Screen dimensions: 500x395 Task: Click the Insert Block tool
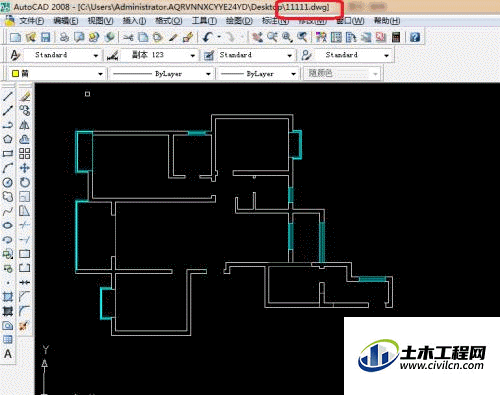point(8,254)
